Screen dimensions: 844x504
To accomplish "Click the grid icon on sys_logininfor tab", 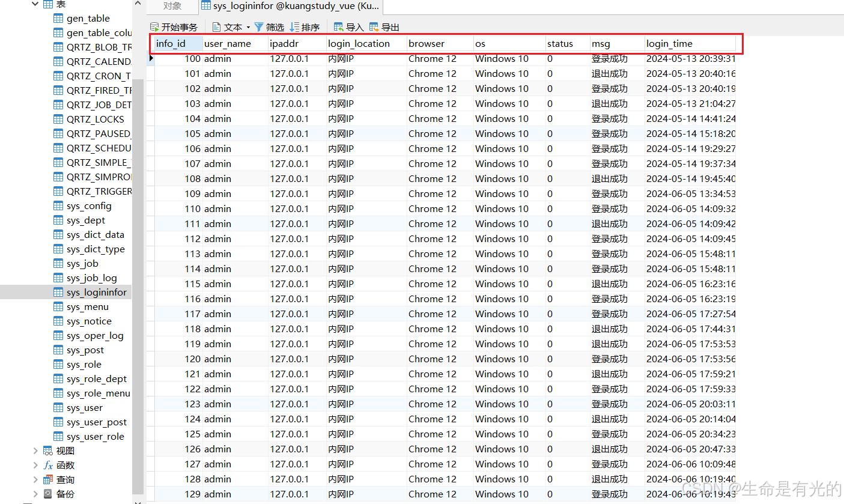I will tap(206, 6).
